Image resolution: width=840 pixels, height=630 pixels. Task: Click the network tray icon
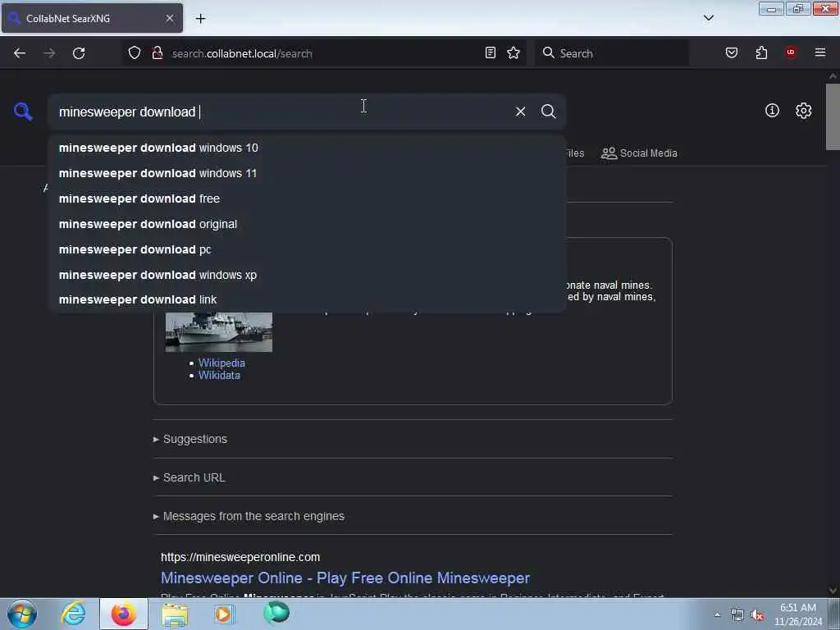(737, 615)
